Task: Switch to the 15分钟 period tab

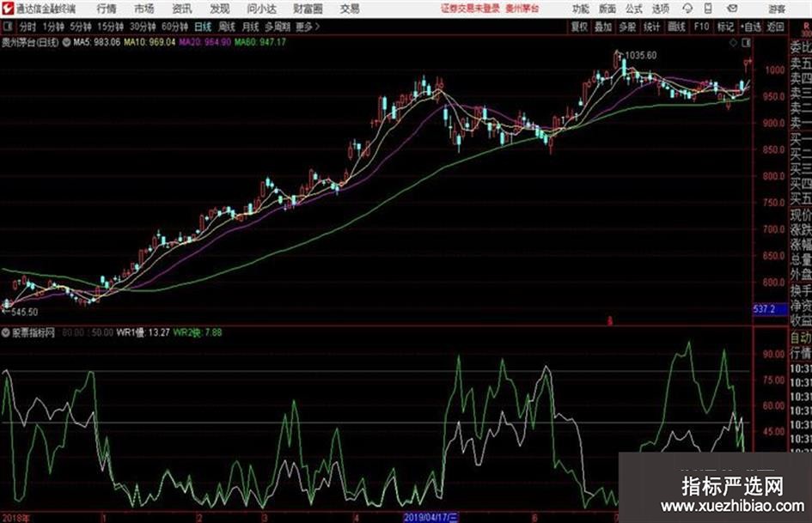Action: [110, 27]
